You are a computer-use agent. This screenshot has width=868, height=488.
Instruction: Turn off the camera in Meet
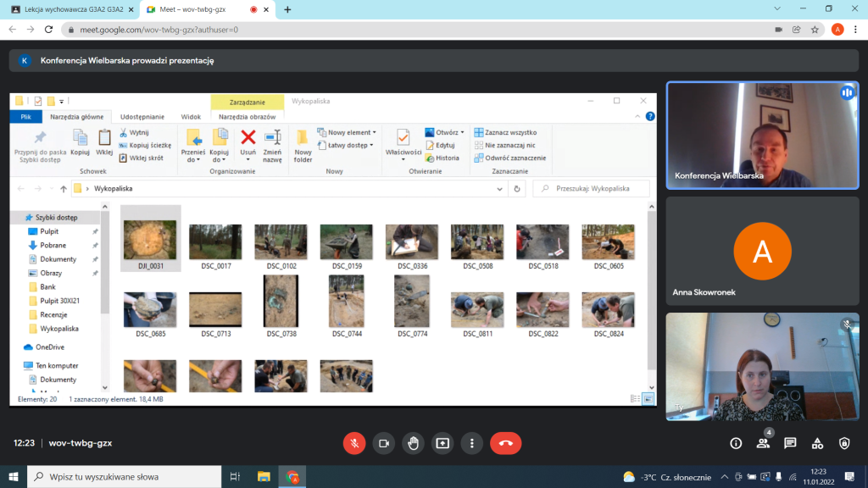[383, 443]
